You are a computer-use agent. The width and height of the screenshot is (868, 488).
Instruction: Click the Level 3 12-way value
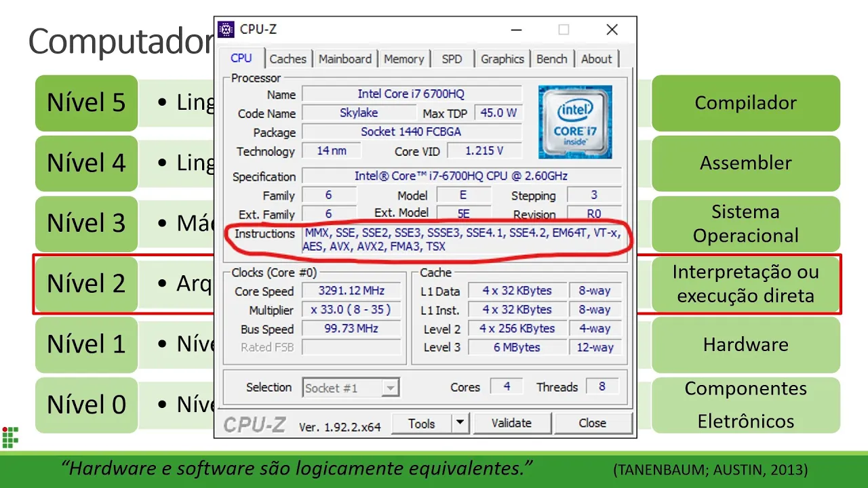click(595, 348)
